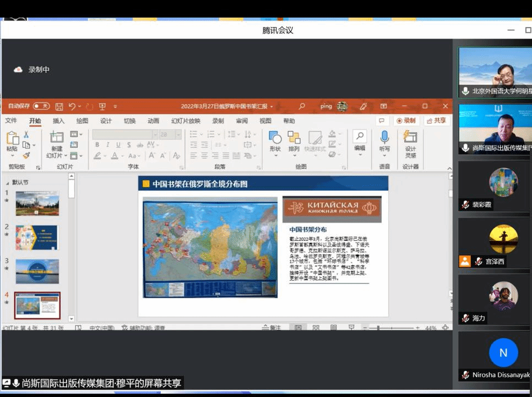Expand the 新建幻灯片 dropdown arrow
This screenshot has width=532, height=397.
[x=66, y=156]
